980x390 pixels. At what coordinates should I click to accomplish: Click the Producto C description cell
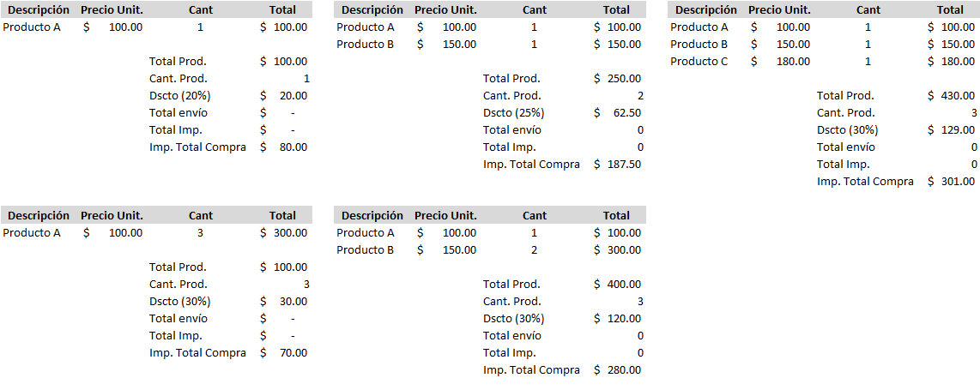tap(699, 61)
